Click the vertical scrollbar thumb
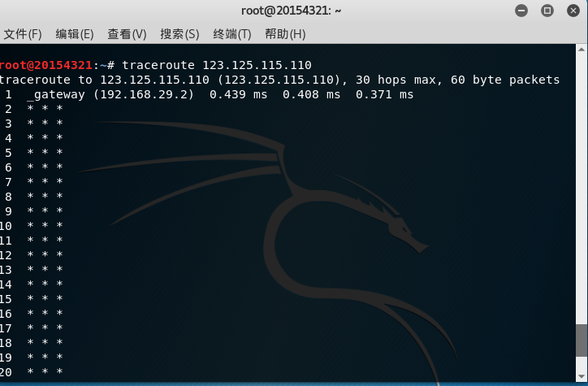The image size is (588, 386). [582, 340]
